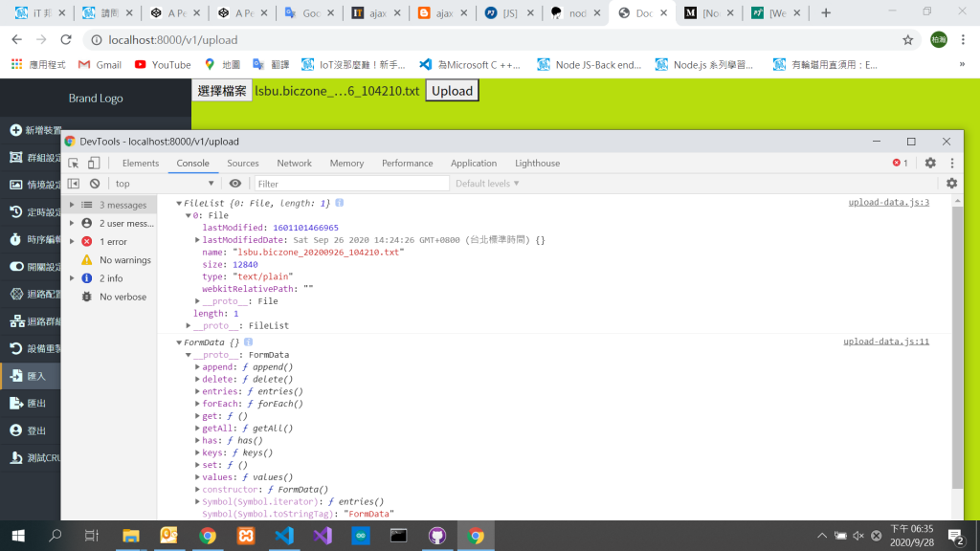980x551 pixels.
Task: Select the inspect element tool in DevTools
Action: point(73,163)
